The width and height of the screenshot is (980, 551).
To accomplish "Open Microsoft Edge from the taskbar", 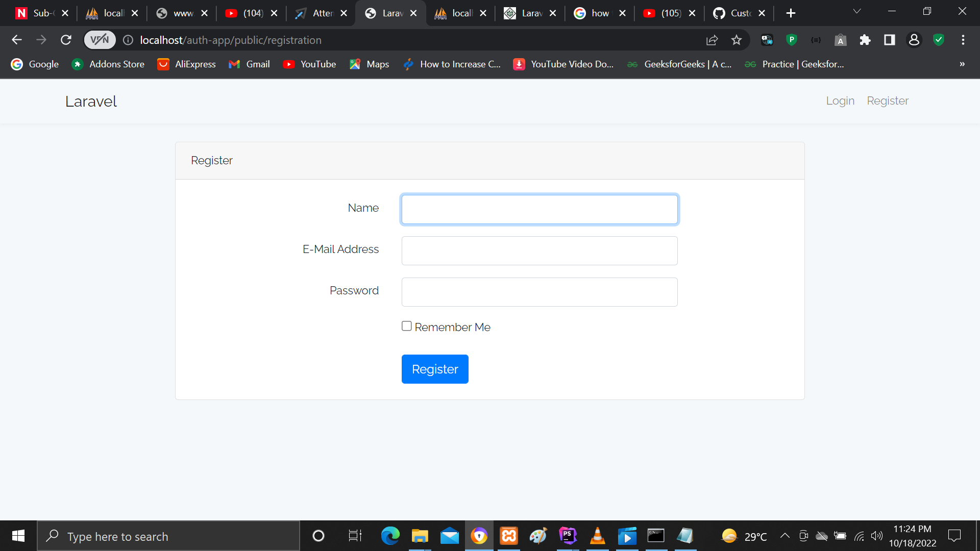I will pos(390,536).
